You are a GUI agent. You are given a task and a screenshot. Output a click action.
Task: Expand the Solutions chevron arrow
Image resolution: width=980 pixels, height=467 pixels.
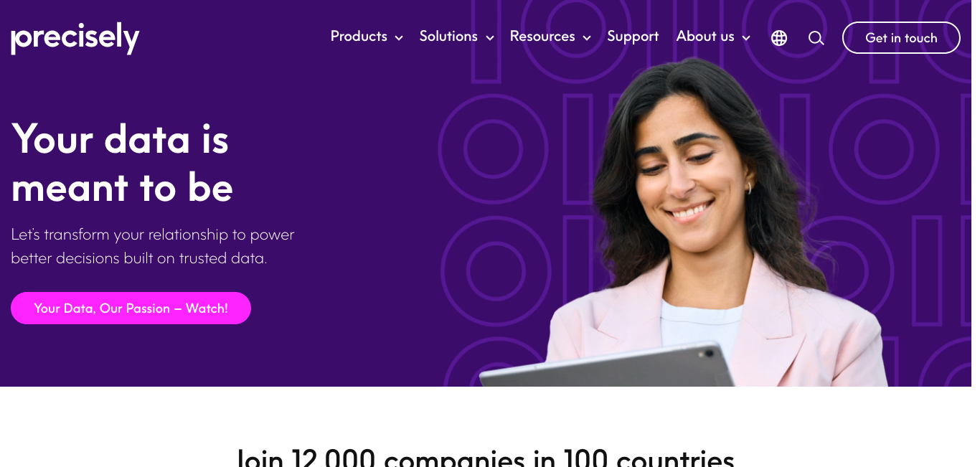click(490, 38)
